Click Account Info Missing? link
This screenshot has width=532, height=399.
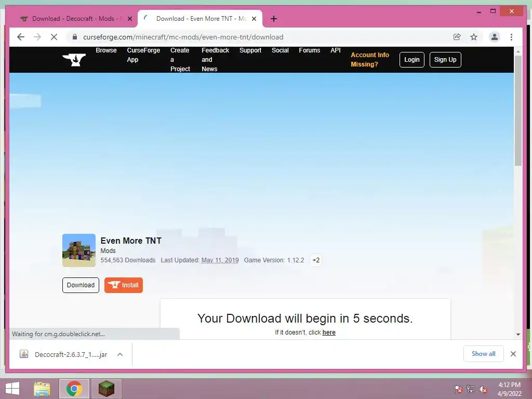click(x=370, y=59)
